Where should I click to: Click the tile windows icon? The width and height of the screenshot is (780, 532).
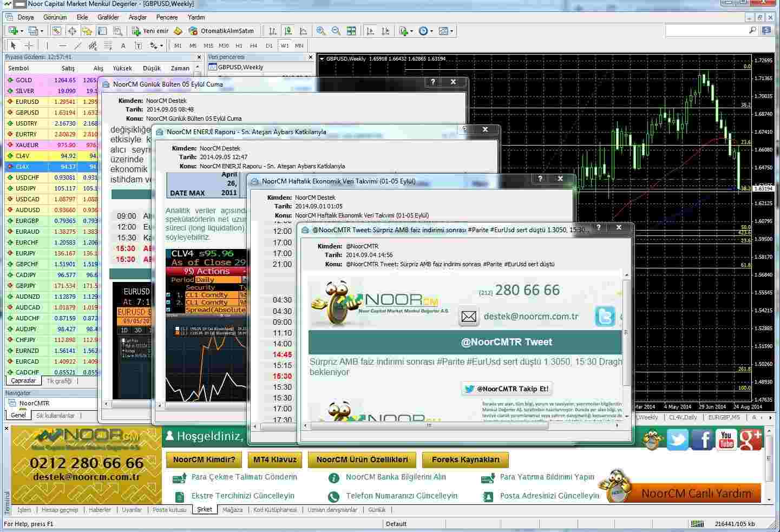[x=351, y=31]
